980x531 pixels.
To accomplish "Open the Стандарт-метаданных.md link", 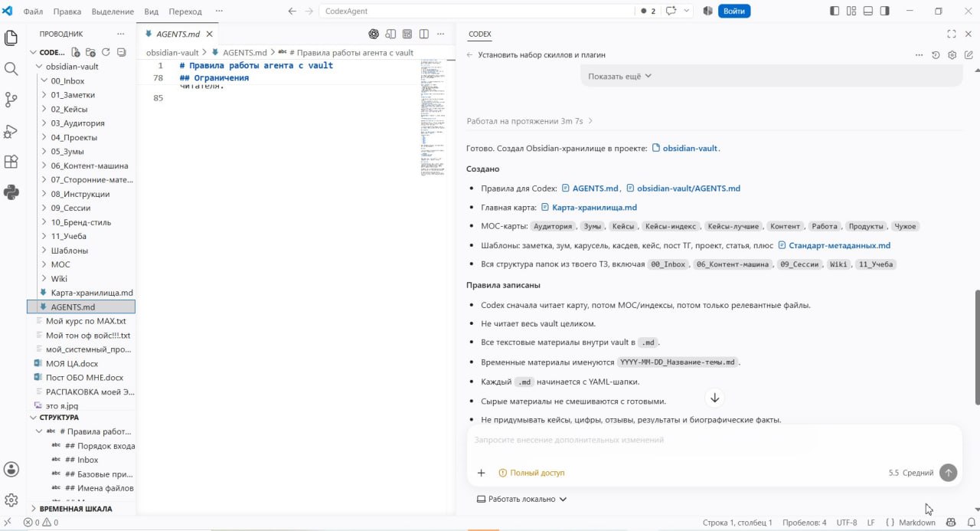I will point(834,245).
